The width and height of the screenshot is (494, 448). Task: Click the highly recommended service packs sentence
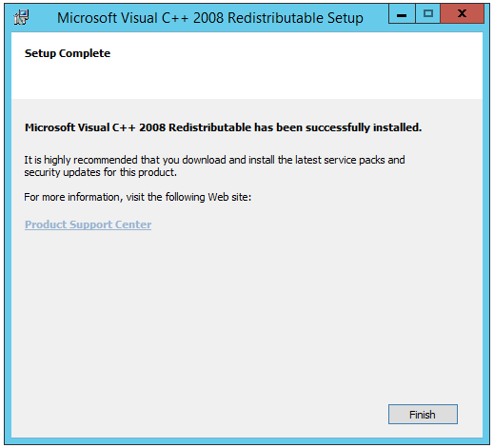214,160
